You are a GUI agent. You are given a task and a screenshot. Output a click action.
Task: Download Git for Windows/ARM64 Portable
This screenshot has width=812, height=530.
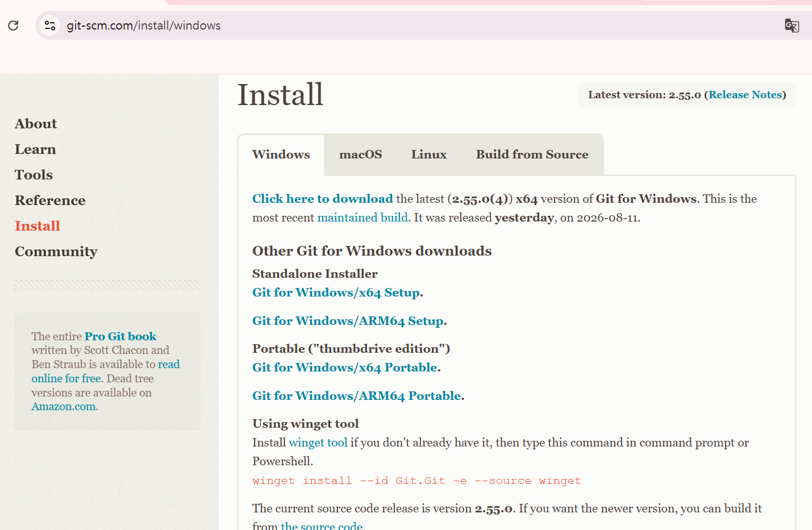coord(357,396)
